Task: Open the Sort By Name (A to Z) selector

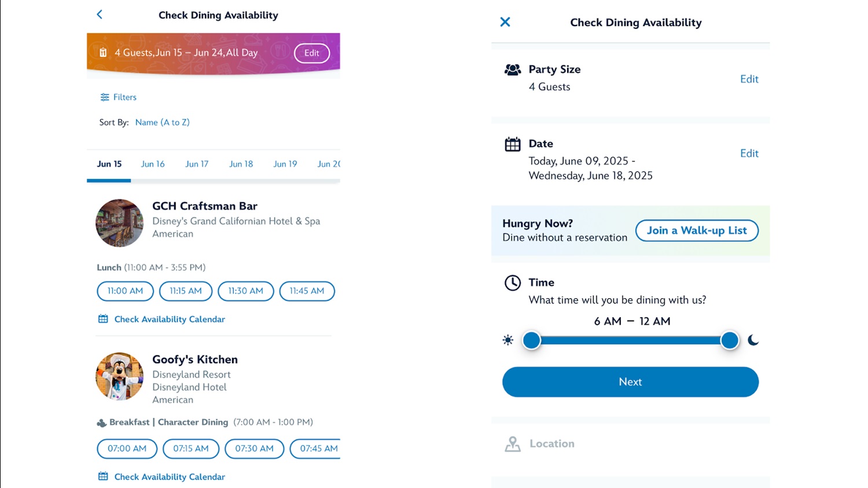Action: (162, 122)
